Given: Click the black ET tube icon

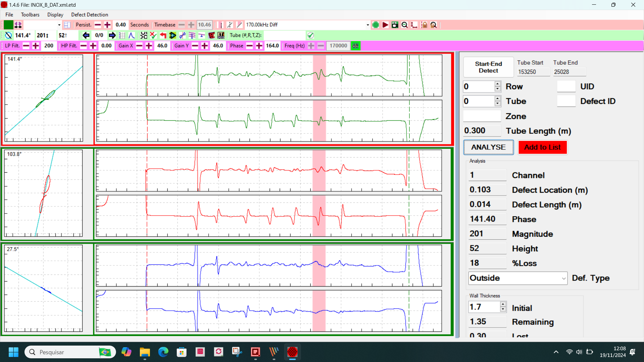Looking at the screenshot, I should (221, 35).
